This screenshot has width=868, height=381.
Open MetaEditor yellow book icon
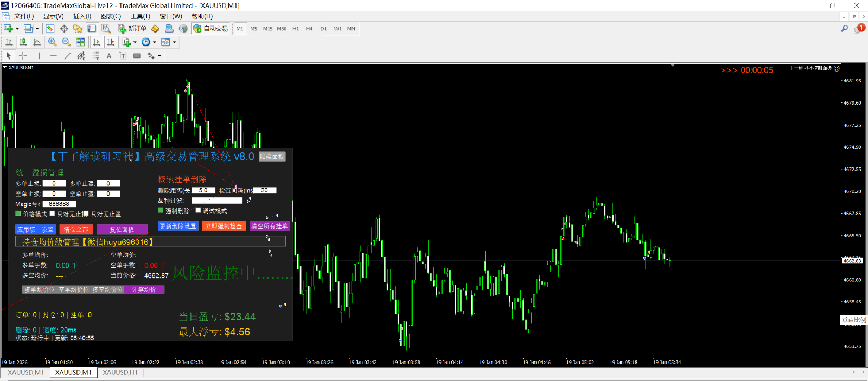tap(155, 28)
